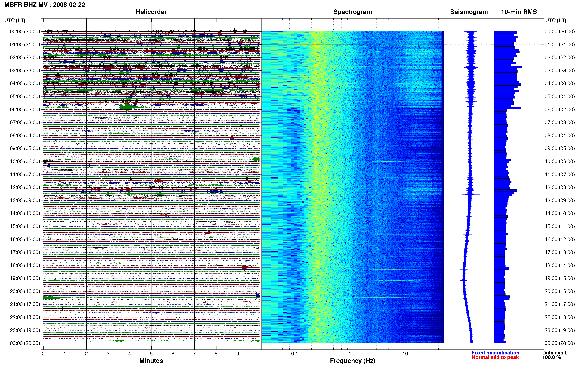Click left-axis time label '05:00 (01:00)'
The width and height of the screenshot is (588, 368).
tap(25, 96)
